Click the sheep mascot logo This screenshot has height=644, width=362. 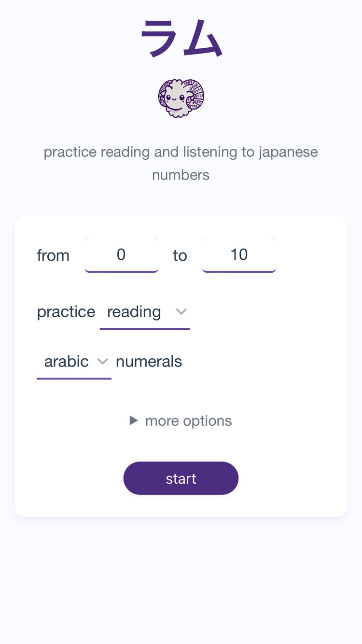(181, 98)
